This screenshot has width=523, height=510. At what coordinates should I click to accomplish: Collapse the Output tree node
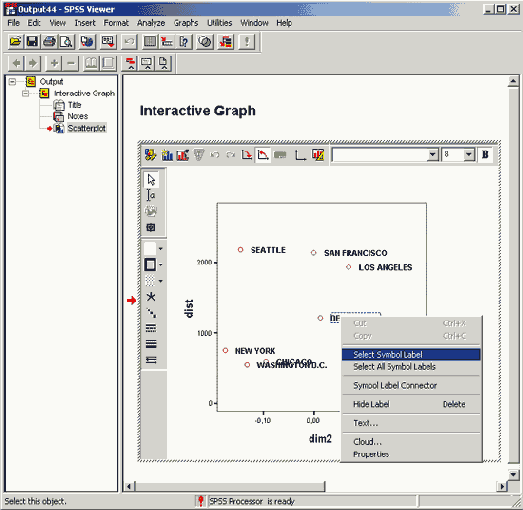coord(12,82)
